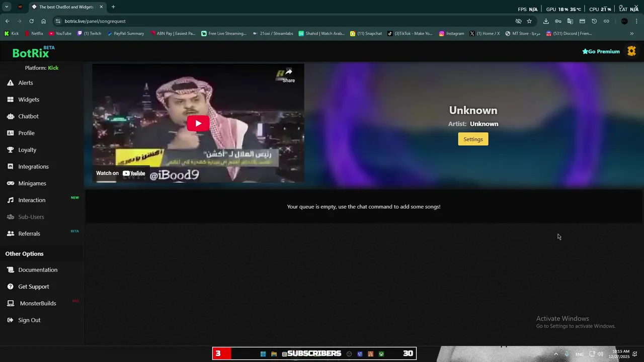
Task: Play the embedded YouTube video
Action: click(198, 123)
